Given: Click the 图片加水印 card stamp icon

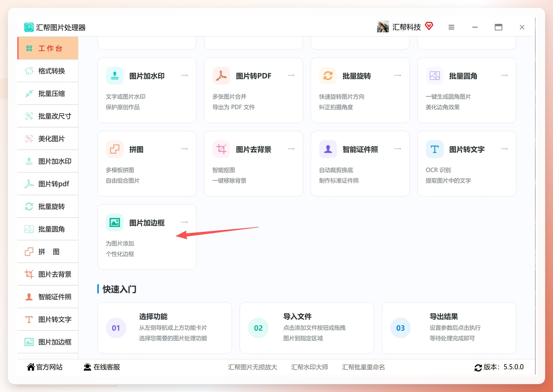Looking at the screenshot, I should pyautogui.click(x=115, y=75).
